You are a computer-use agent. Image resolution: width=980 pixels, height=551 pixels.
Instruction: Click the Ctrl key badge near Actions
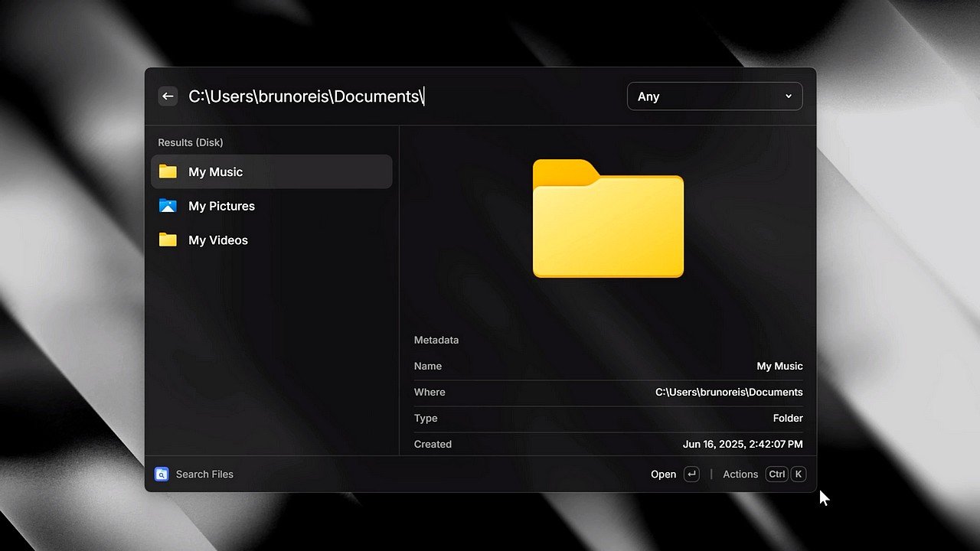click(x=776, y=474)
